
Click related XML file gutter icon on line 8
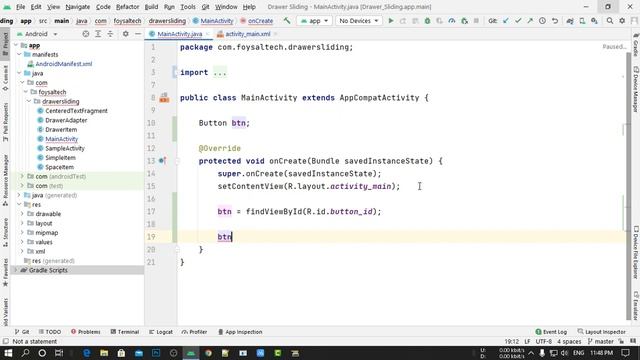click(x=164, y=98)
